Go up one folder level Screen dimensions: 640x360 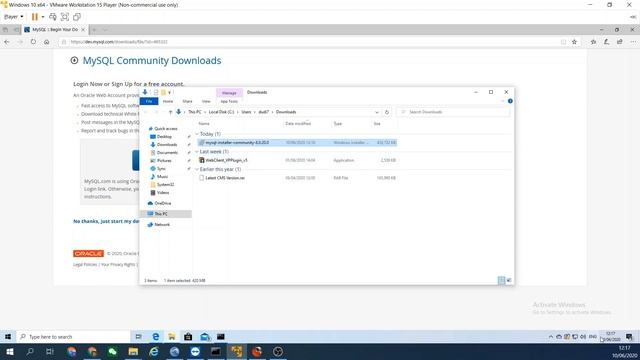tap(170, 112)
